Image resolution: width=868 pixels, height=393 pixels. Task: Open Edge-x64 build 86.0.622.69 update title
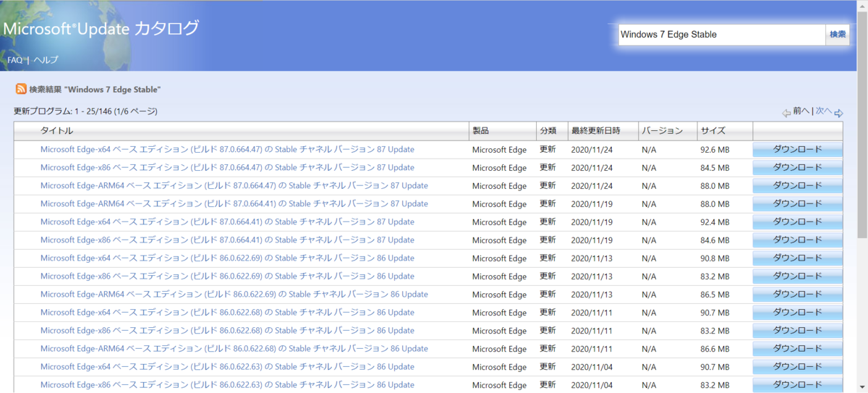point(227,258)
